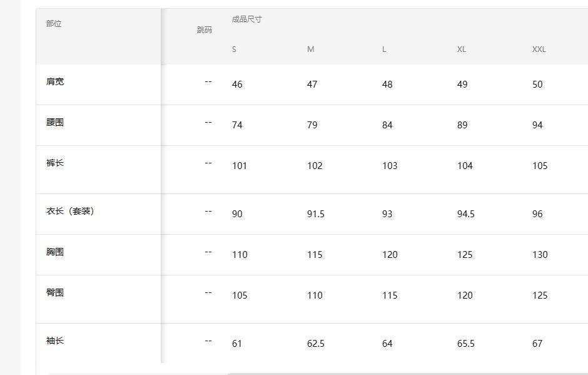The image size is (588, 375).
Task: Click the 成品尺寸 header label
Action: (246, 19)
